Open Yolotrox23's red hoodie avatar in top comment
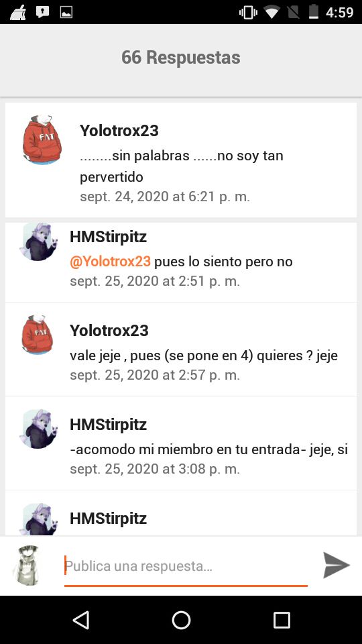The height and width of the screenshot is (644, 362). point(42,140)
